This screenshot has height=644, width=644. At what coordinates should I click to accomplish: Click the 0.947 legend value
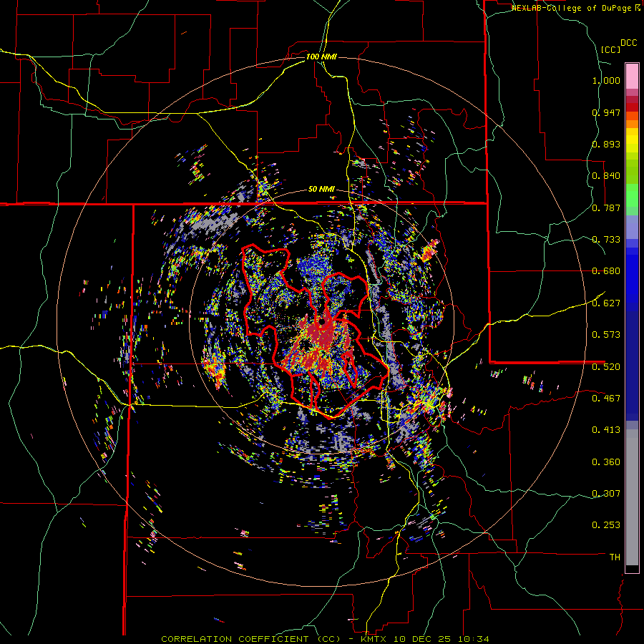click(606, 112)
